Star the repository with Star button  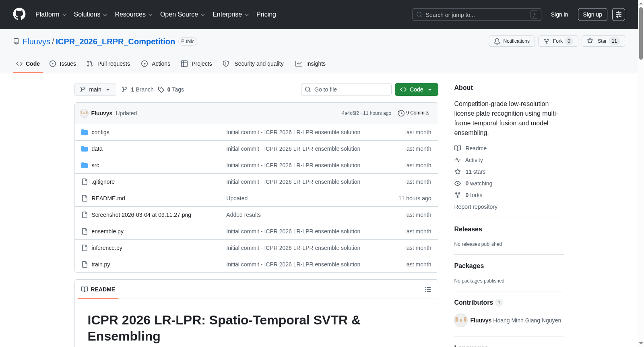[x=603, y=41]
